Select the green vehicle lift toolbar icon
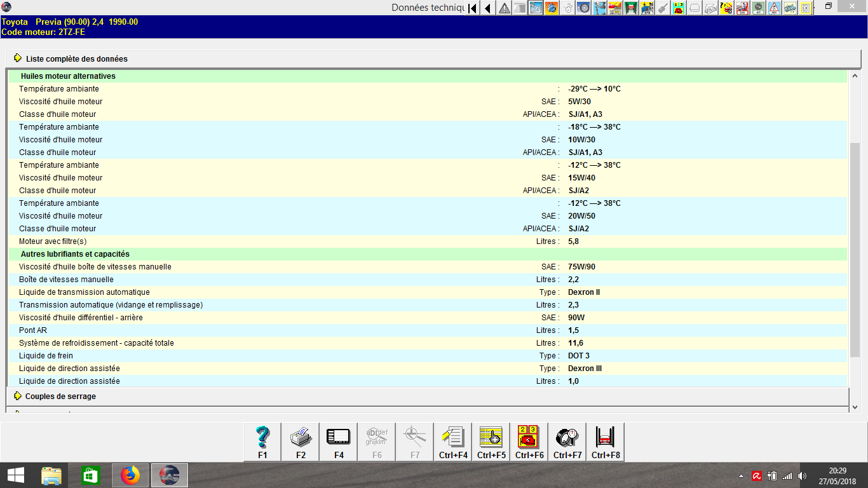The image size is (868, 488). (x=632, y=8)
